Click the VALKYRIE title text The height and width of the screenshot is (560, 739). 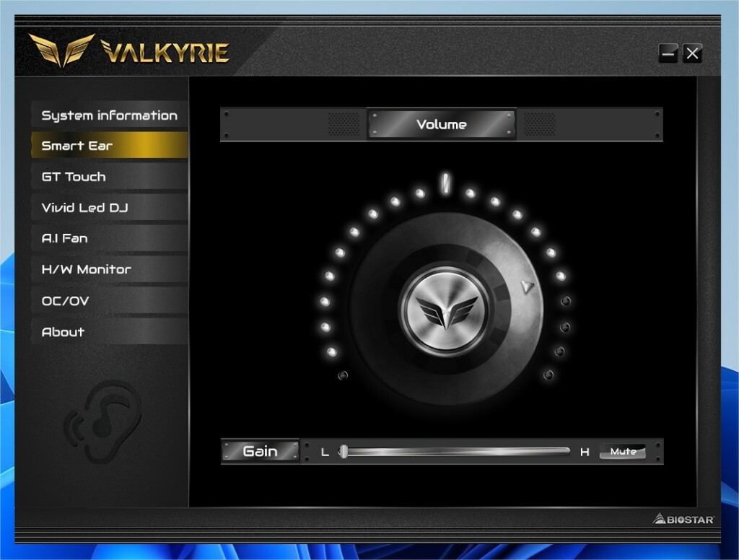(x=165, y=52)
